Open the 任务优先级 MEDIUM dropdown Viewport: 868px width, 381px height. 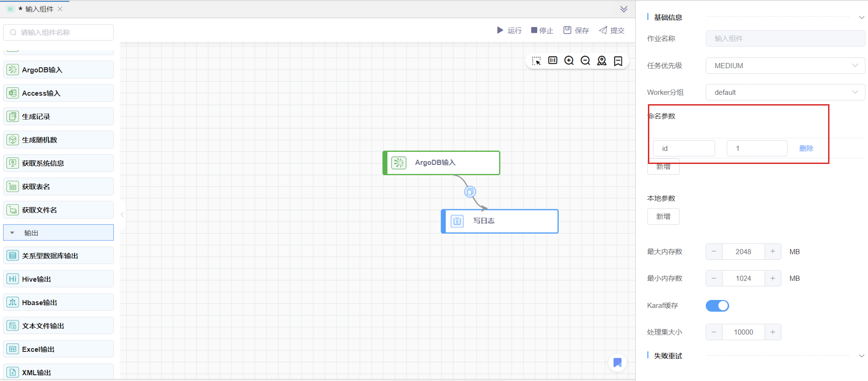785,66
